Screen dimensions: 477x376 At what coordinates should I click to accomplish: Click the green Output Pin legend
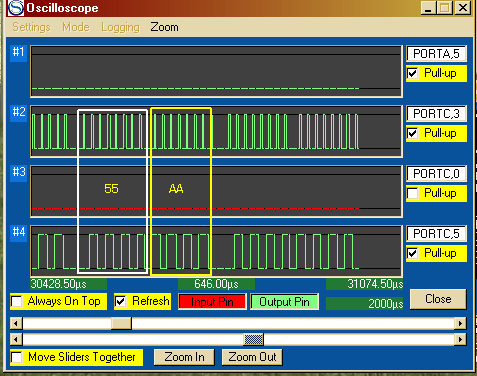coord(284,302)
